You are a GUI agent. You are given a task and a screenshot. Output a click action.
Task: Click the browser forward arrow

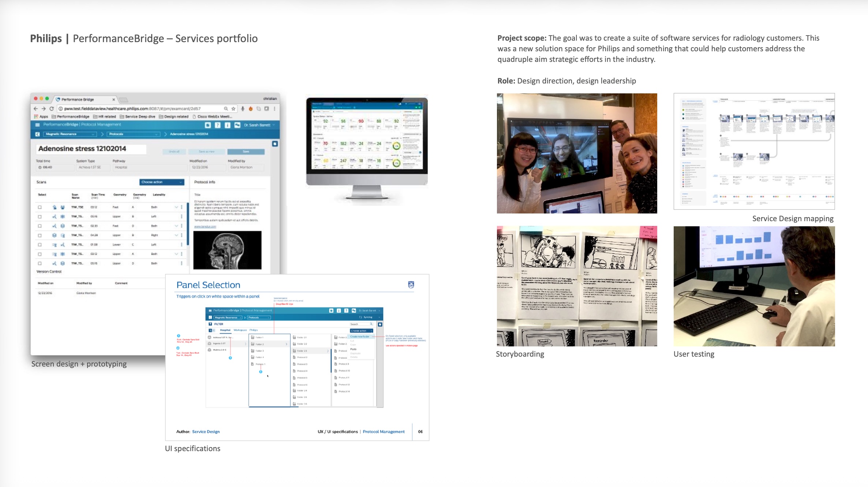click(44, 109)
